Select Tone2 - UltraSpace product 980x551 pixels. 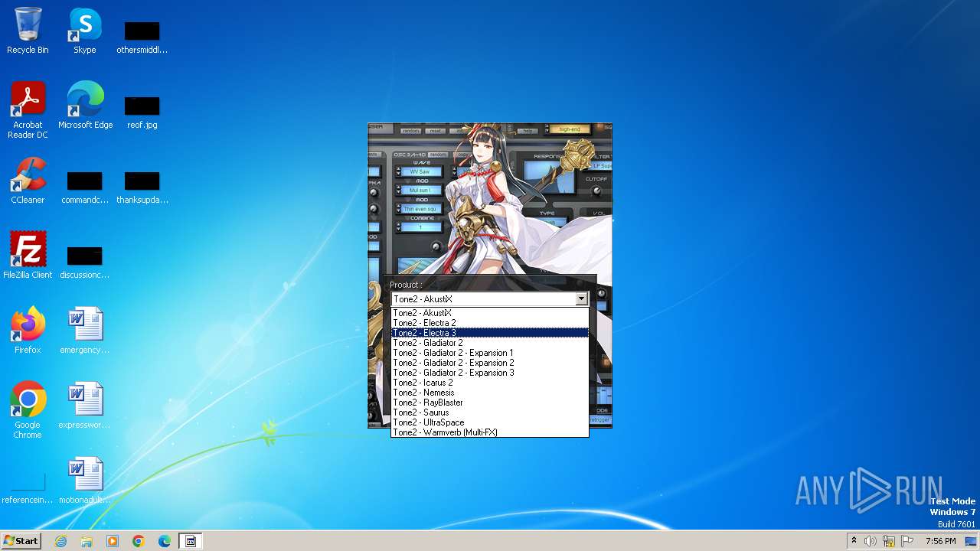(489, 422)
